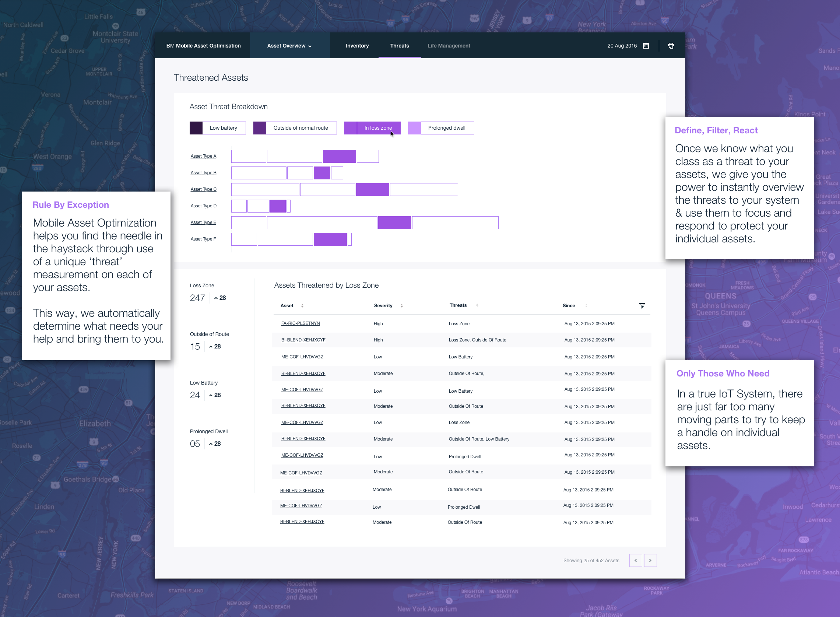This screenshot has width=840, height=617.
Task: Open asset FA-RIC-PLSETNYN details
Action: tap(300, 323)
